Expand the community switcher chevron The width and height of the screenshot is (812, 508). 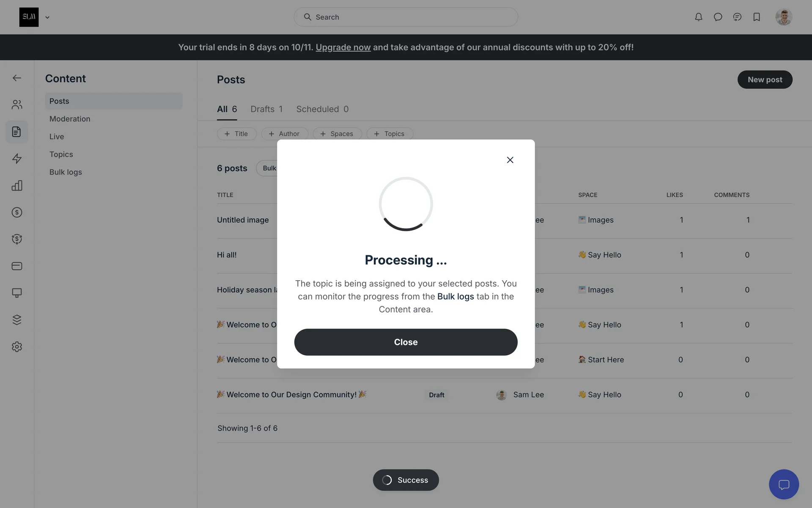(47, 17)
